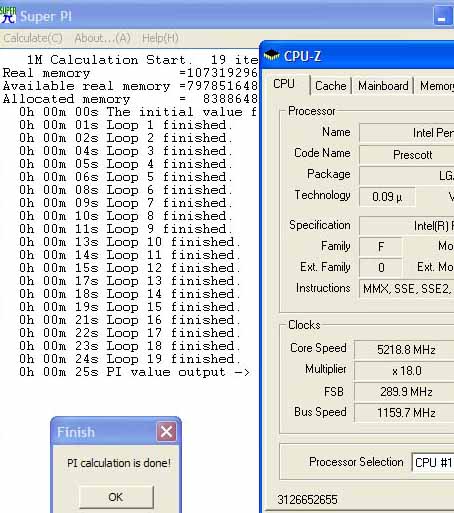
Task: Switch to the CPU tab in CPU-Z
Action: tap(284, 84)
